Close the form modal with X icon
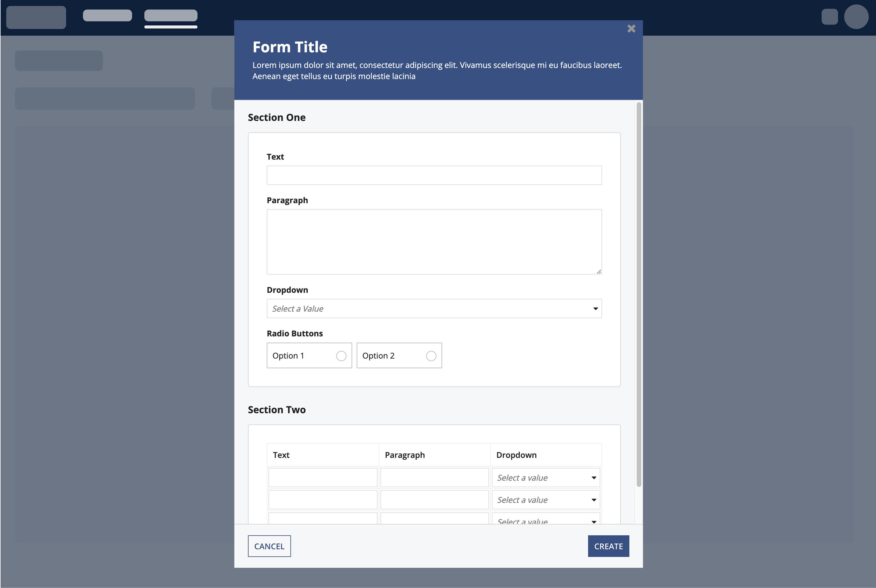Image resolution: width=876 pixels, height=588 pixels. (631, 28)
